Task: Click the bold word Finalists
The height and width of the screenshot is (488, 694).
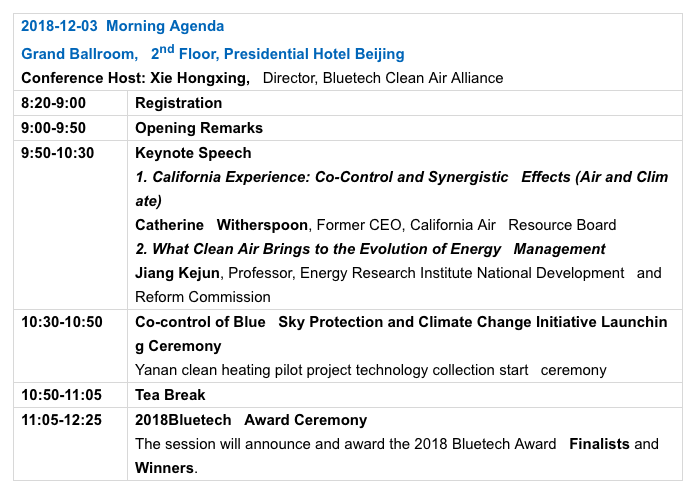Action: (599, 444)
